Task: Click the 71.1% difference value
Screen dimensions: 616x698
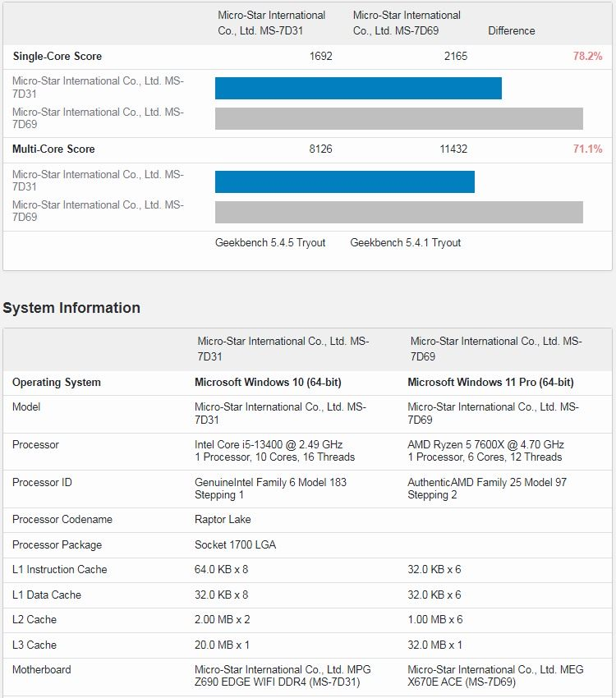Action: 587,149
